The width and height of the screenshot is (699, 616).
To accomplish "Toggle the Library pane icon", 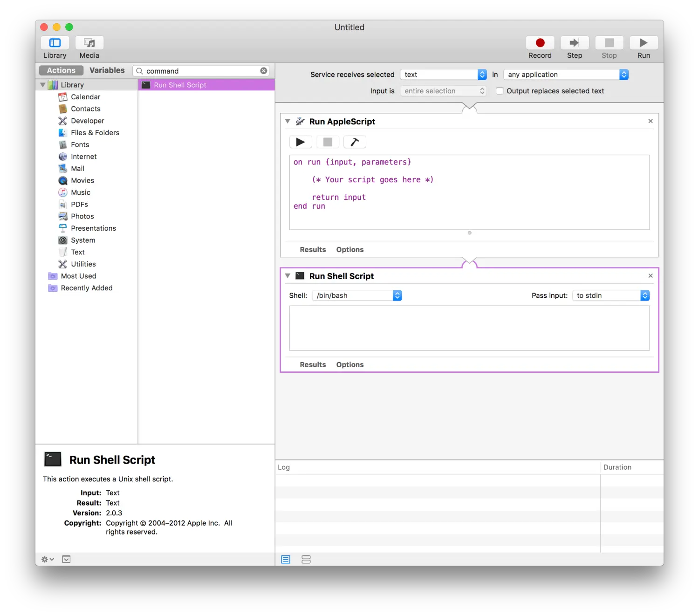I will 55,43.
